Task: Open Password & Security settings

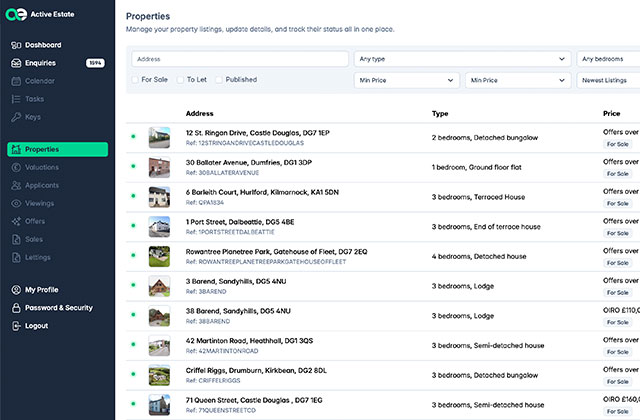Action: [x=59, y=308]
